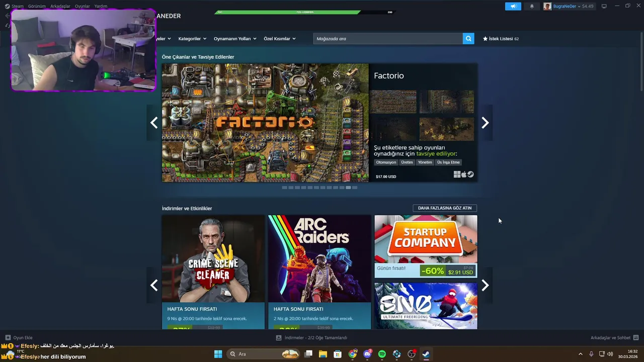This screenshot has width=644, height=362.
Task: Expand the Özel Kısımlar dropdown
Action: [x=280, y=39]
